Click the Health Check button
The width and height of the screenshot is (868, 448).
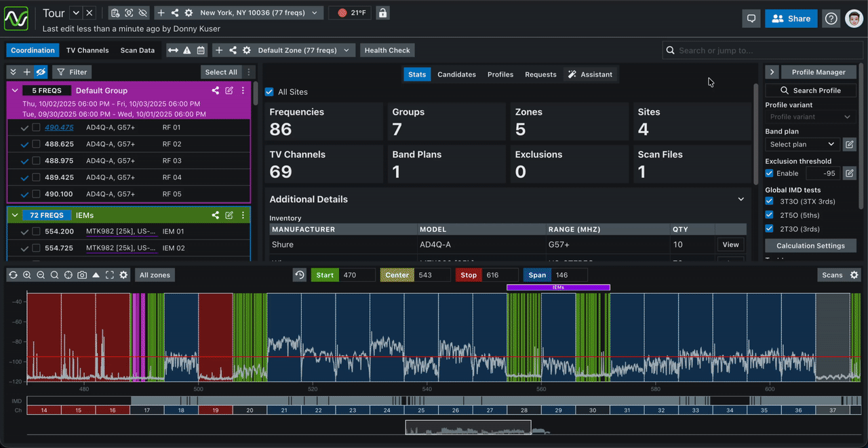coord(387,50)
